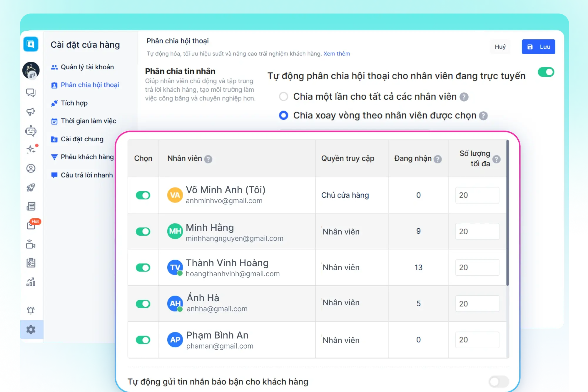The image size is (588, 392).
Task: Enable auto busy message toggle
Action: [x=498, y=381]
